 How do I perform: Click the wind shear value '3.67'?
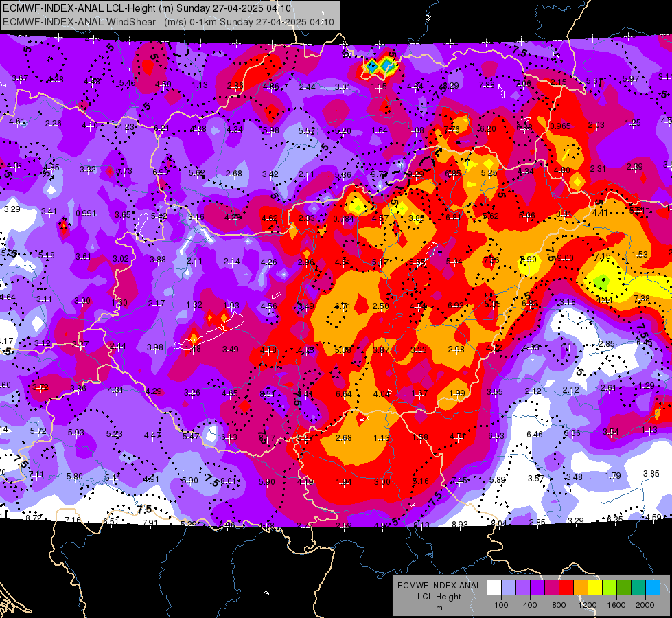click(x=20, y=78)
